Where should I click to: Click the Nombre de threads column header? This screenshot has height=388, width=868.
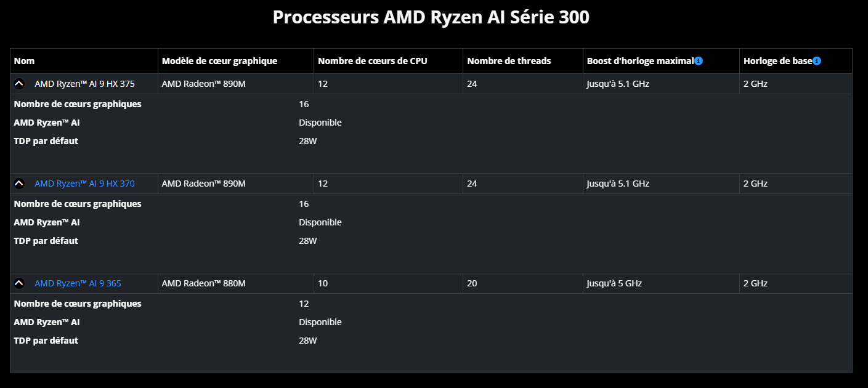pyautogui.click(x=509, y=61)
